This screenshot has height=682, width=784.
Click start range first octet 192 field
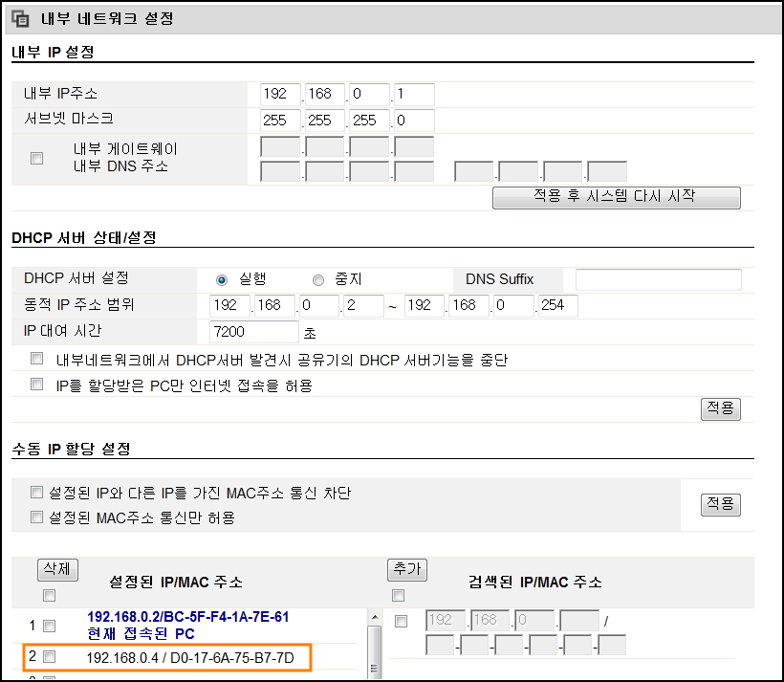point(229,306)
